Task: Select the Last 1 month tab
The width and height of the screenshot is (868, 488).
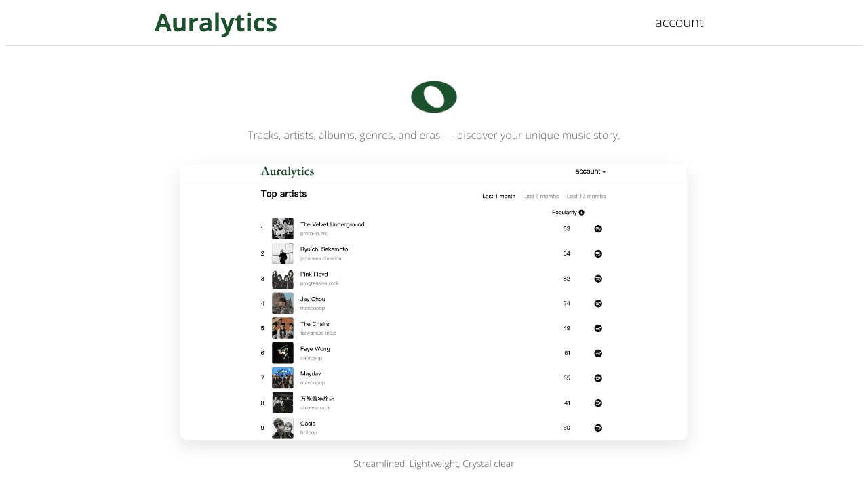Action: tap(498, 196)
